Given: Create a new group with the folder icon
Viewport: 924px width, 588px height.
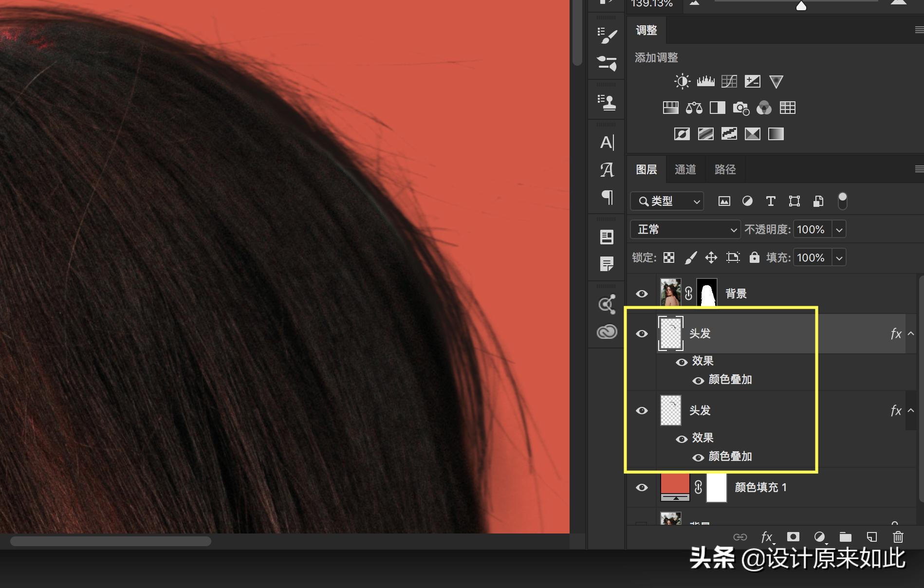Looking at the screenshot, I should [x=846, y=537].
